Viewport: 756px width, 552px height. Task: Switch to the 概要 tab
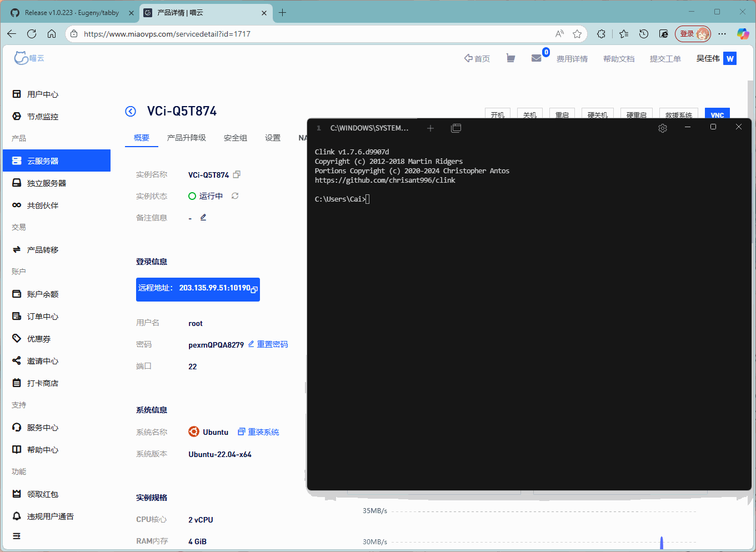(x=142, y=138)
